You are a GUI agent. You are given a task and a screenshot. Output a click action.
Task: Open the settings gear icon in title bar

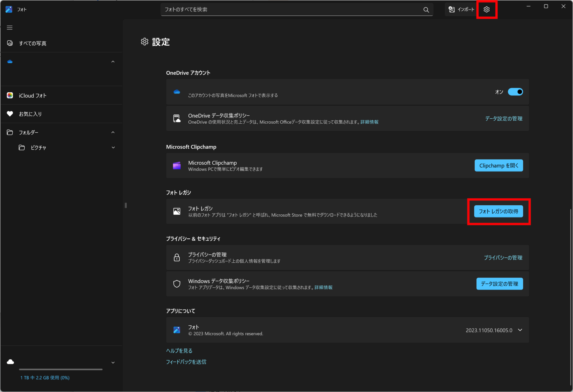[487, 10]
